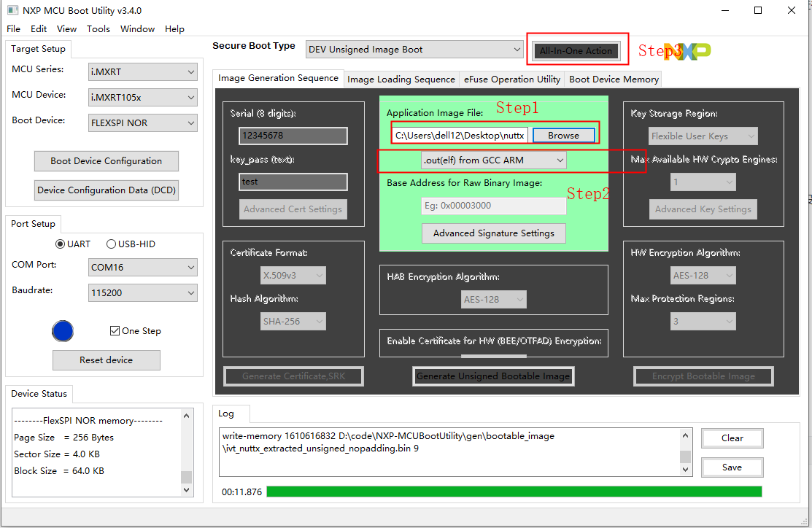Screen dimensions: 812x528
Task: Switch to Image Generation Sequence tab
Action: pos(278,78)
